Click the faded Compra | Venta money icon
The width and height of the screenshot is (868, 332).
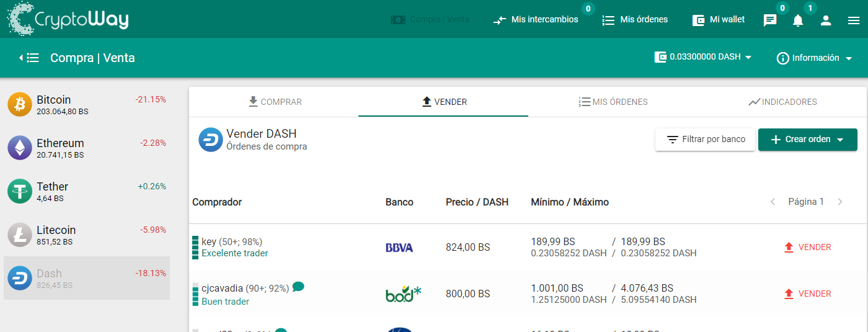click(398, 20)
